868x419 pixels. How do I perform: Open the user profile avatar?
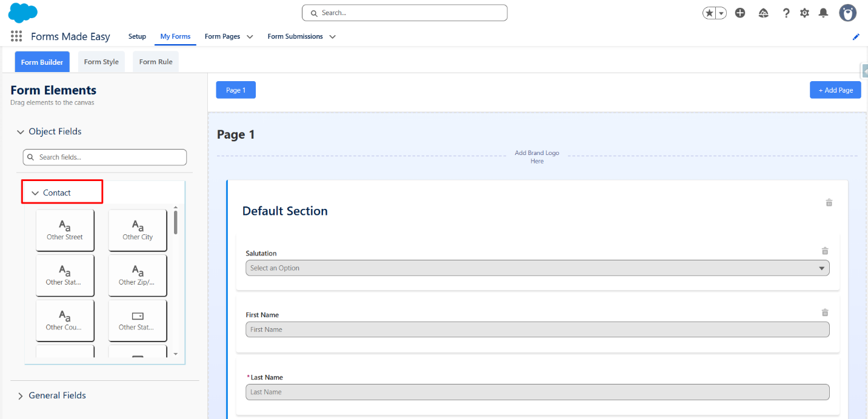click(847, 13)
